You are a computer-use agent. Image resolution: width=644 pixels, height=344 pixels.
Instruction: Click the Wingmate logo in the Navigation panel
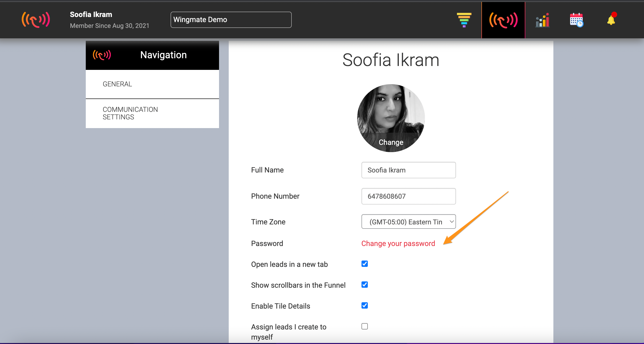point(102,55)
